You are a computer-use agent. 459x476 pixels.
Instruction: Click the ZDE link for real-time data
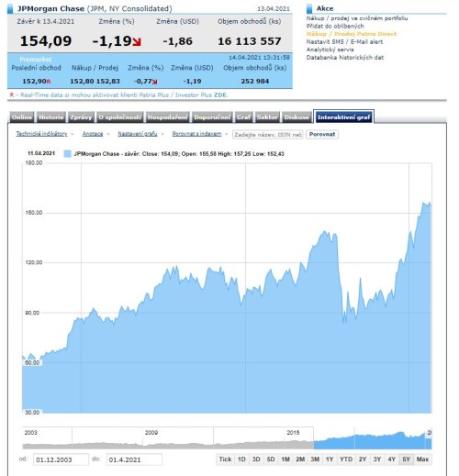click(220, 95)
